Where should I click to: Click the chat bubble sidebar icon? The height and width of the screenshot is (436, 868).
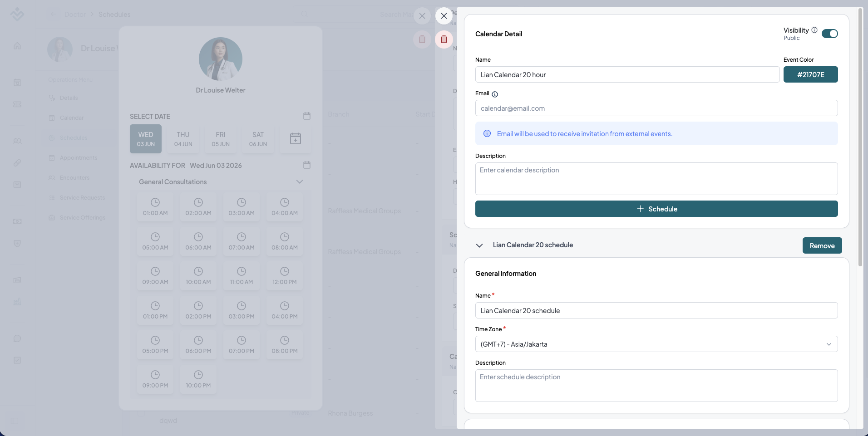click(17, 338)
